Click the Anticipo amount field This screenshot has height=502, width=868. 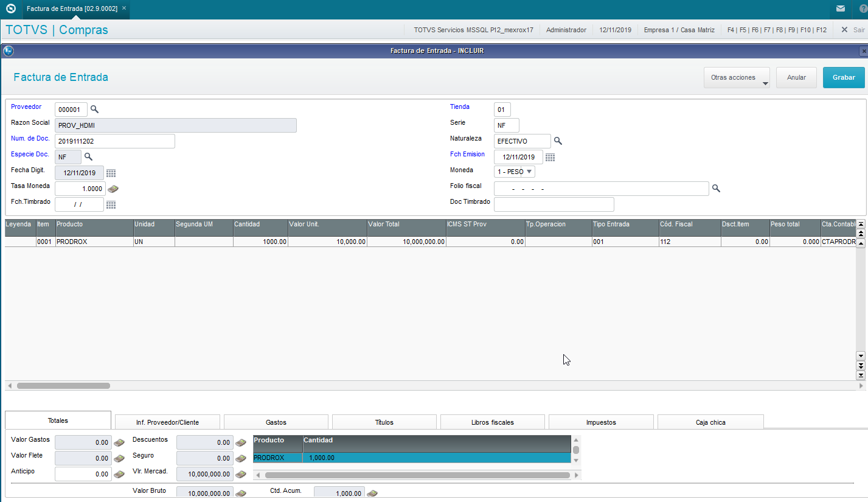pyautogui.click(x=83, y=474)
